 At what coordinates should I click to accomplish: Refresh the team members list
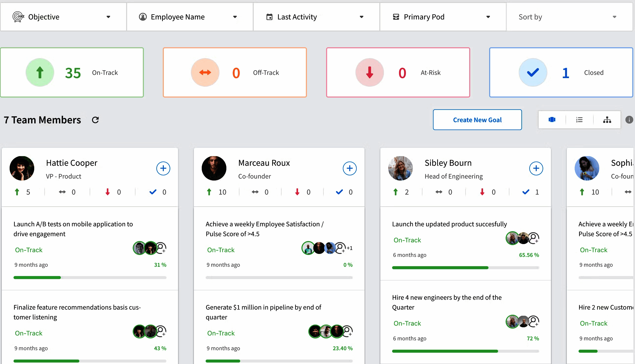coord(95,120)
